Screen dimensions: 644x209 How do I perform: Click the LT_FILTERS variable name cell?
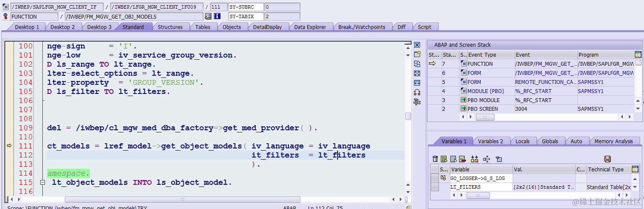[481, 187]
